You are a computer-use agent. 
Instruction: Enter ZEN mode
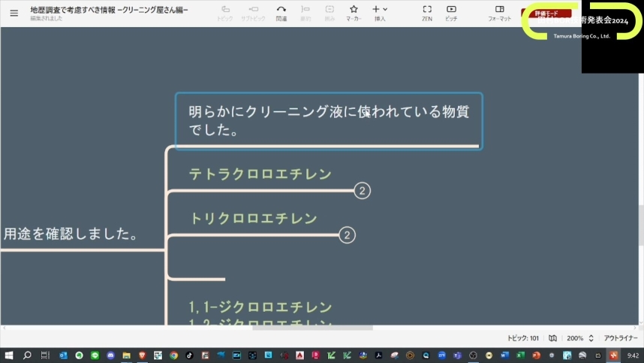point(426,13)
